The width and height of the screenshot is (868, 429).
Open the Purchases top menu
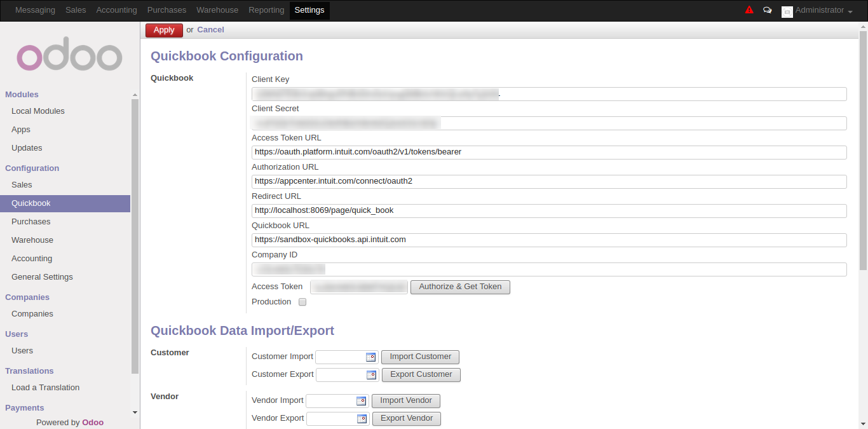click(167, 10)
